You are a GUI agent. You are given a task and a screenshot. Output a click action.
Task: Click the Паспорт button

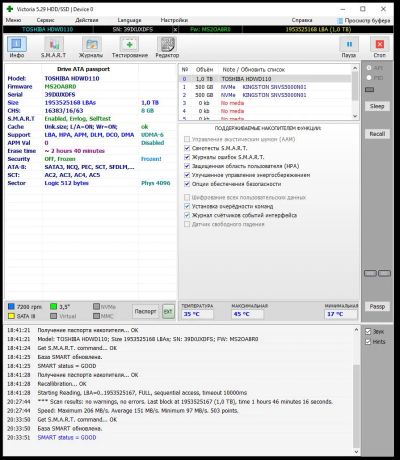pos(145,311)
